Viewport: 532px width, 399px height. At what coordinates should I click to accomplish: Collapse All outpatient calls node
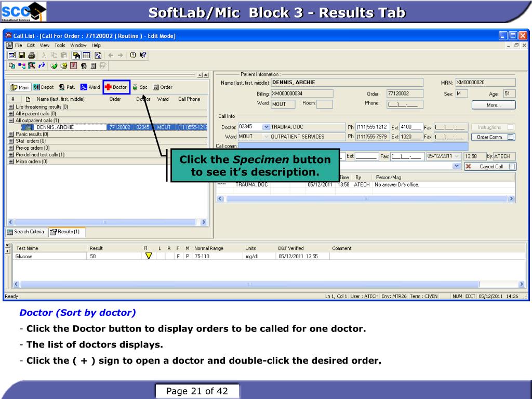(x=11, y=121)
